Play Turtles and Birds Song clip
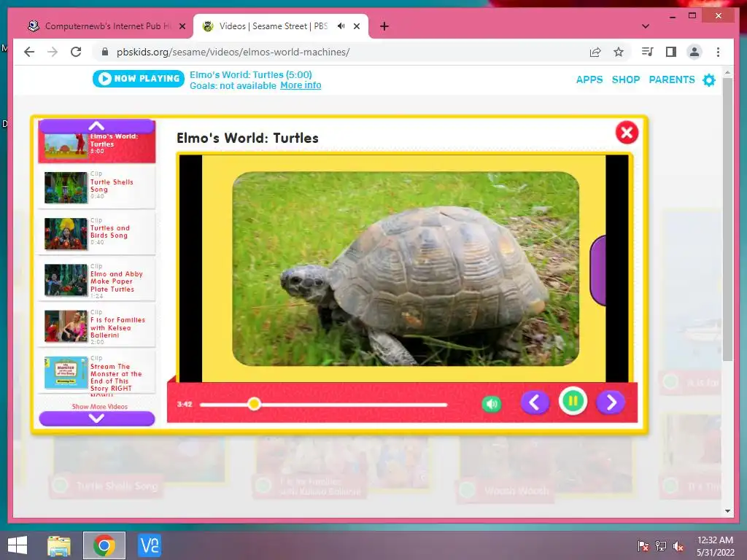Viewport: 747px width, 560px height. [x=97, y=233]
